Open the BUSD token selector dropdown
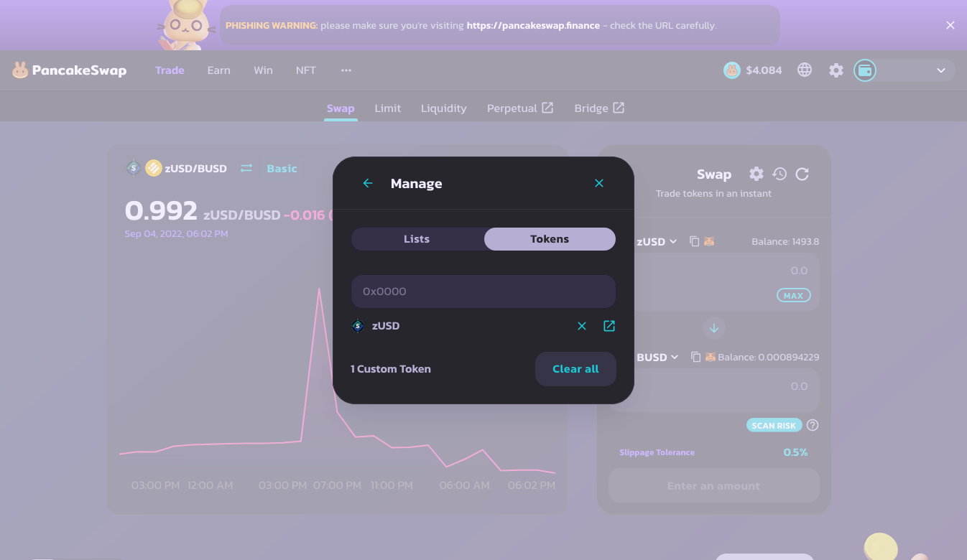 point(657,357)
